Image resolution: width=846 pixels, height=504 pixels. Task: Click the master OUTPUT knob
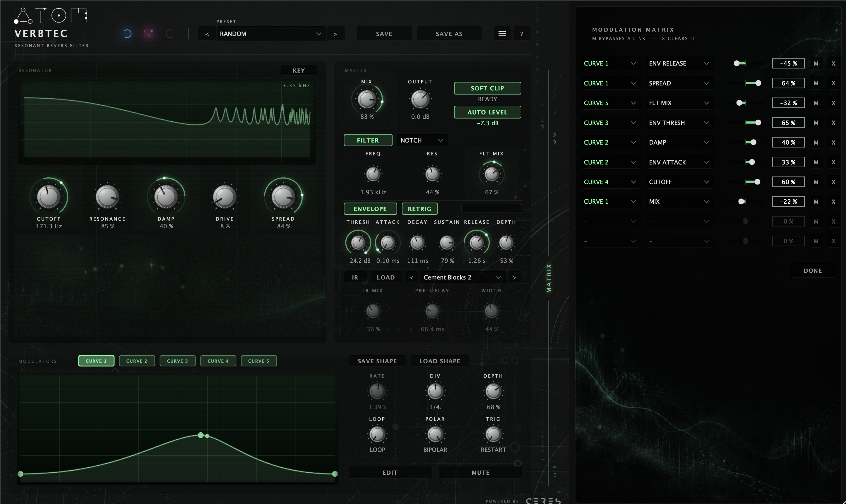(420, 100)
